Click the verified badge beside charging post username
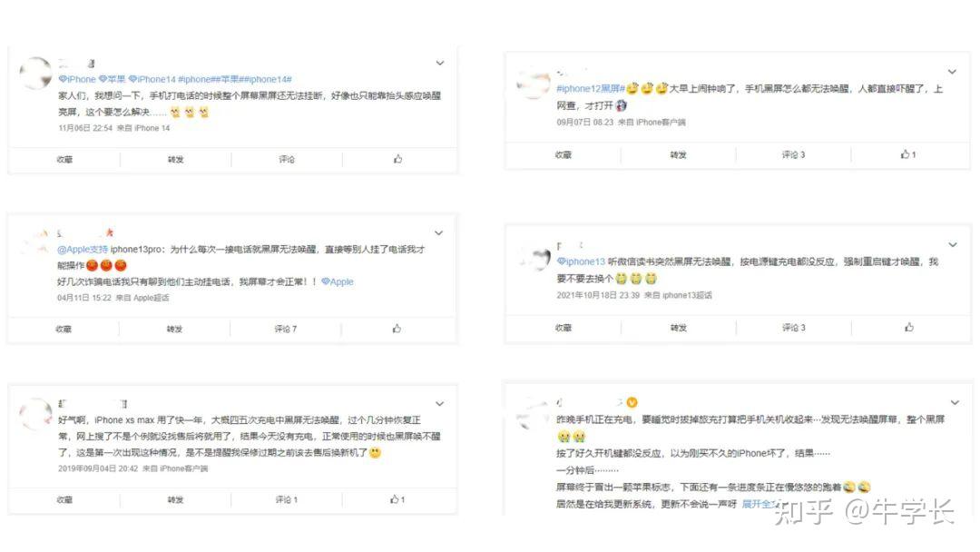The width and height of the screenshot is (980, 552). tap(632, 402)
